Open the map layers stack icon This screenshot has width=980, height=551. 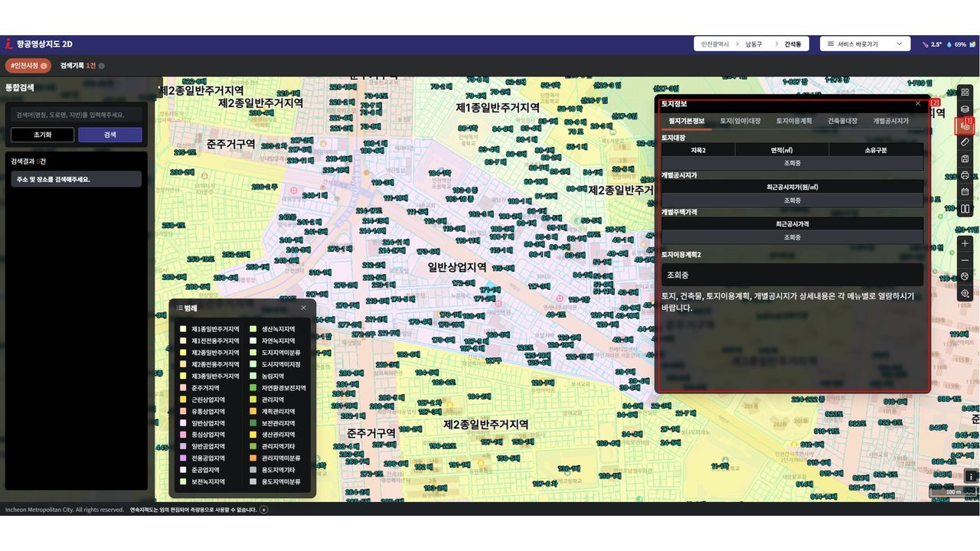pyautogui.click(x=965, y=109)
